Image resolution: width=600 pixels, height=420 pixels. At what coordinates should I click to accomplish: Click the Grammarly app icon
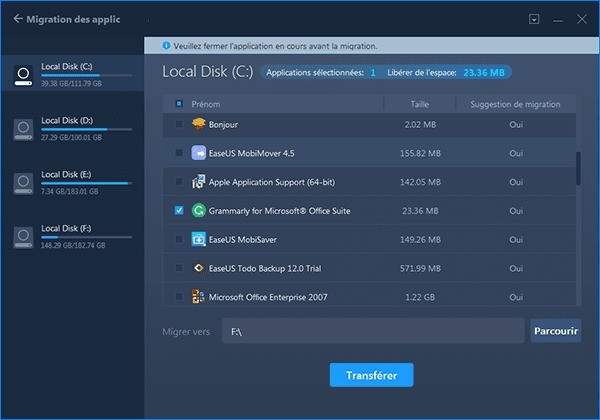pyautogui.click(x=198, y=210)
